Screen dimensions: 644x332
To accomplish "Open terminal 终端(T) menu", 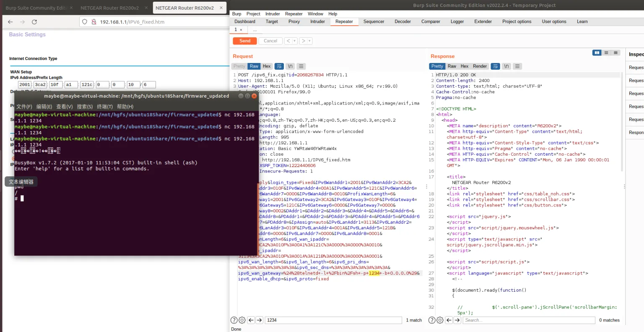I will [105, 107].
